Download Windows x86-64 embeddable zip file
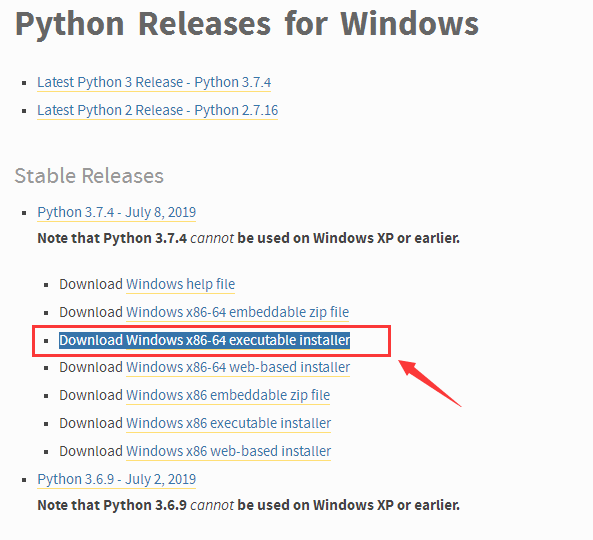Viewport: 593px width, 540px height. 237,312
